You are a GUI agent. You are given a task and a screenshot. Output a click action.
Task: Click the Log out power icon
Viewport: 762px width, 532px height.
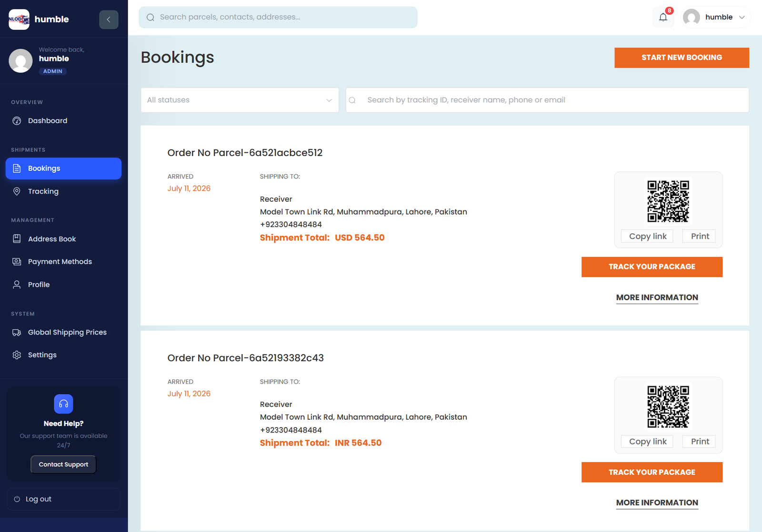click(17, 499)
